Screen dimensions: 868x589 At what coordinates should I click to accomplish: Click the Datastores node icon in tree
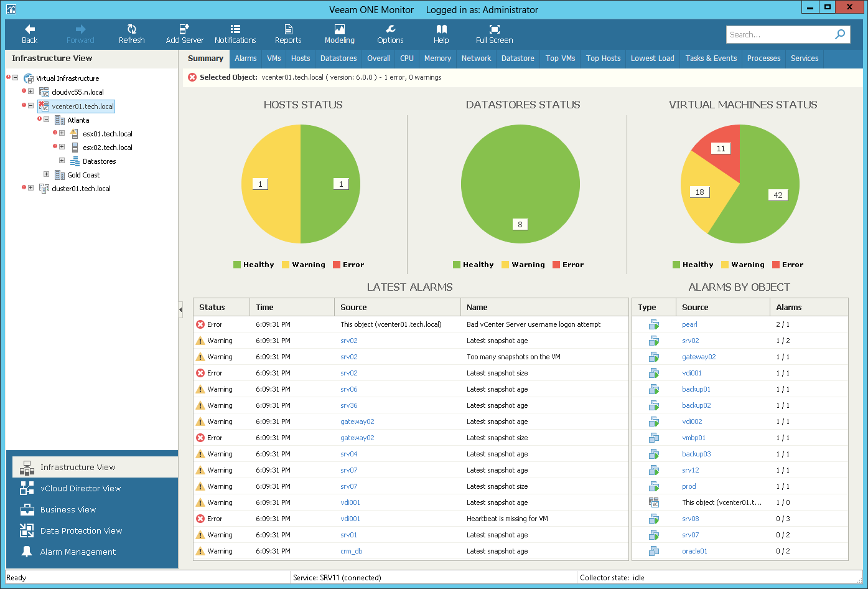click(75, 161)
